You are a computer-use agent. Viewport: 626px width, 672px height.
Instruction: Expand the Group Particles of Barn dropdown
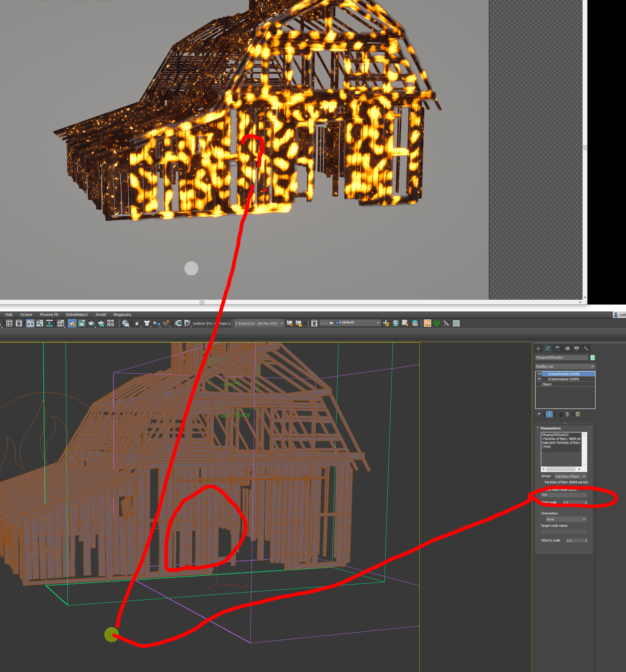pyautogui.click(x=570, y=476)
